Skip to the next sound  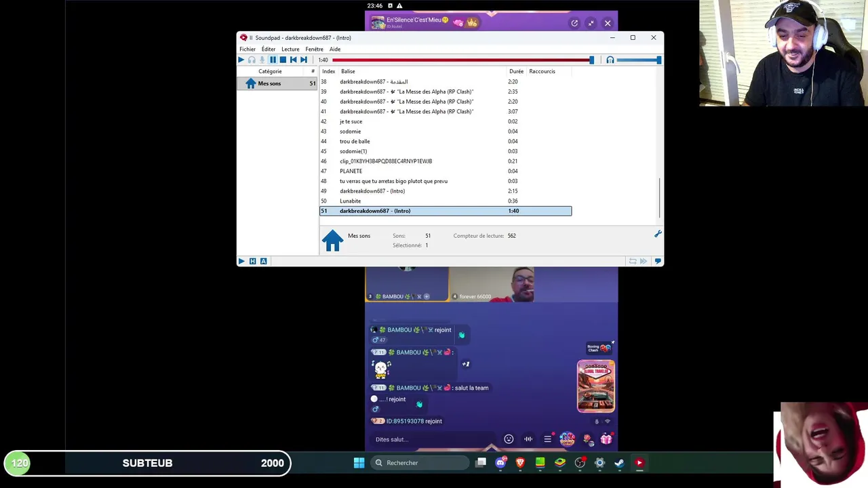pos(303,60)
